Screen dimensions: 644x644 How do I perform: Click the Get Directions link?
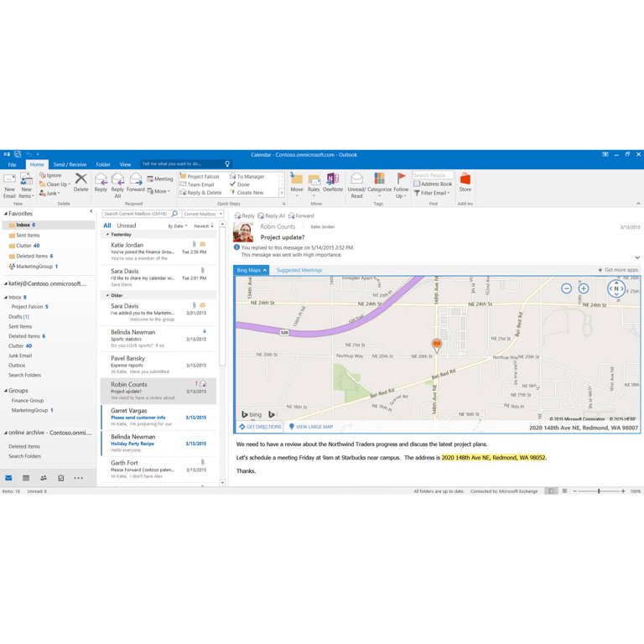tap(260, 427)
